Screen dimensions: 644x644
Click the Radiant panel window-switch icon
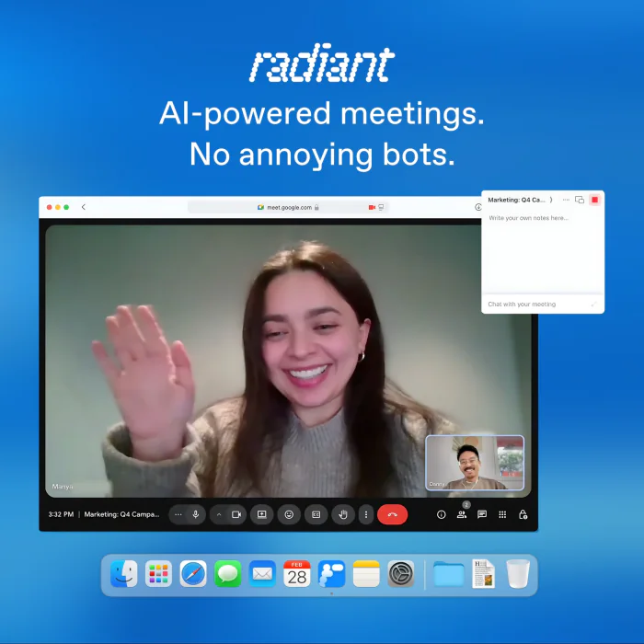click(580, 200)
